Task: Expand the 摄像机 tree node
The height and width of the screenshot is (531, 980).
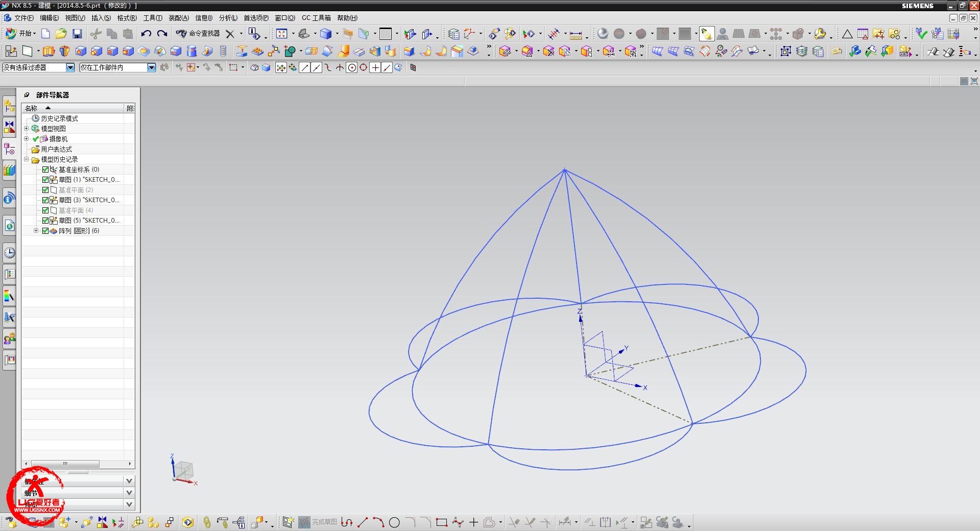Action: click(x=27, y=138)
